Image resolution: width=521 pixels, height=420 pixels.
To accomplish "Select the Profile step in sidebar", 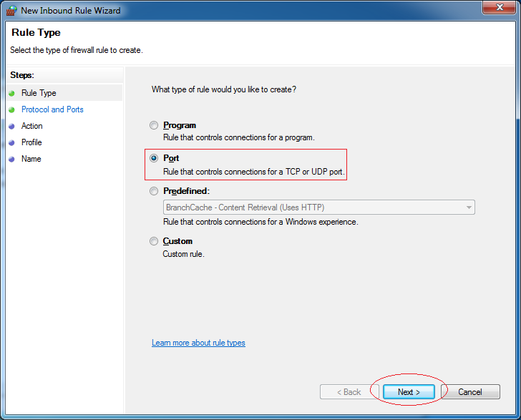I will 31,142.
